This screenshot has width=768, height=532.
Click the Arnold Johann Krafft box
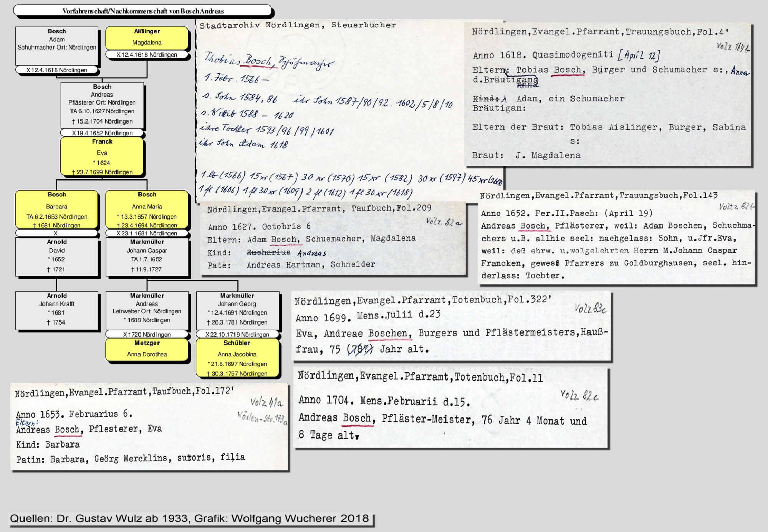[x=57, y=310]
